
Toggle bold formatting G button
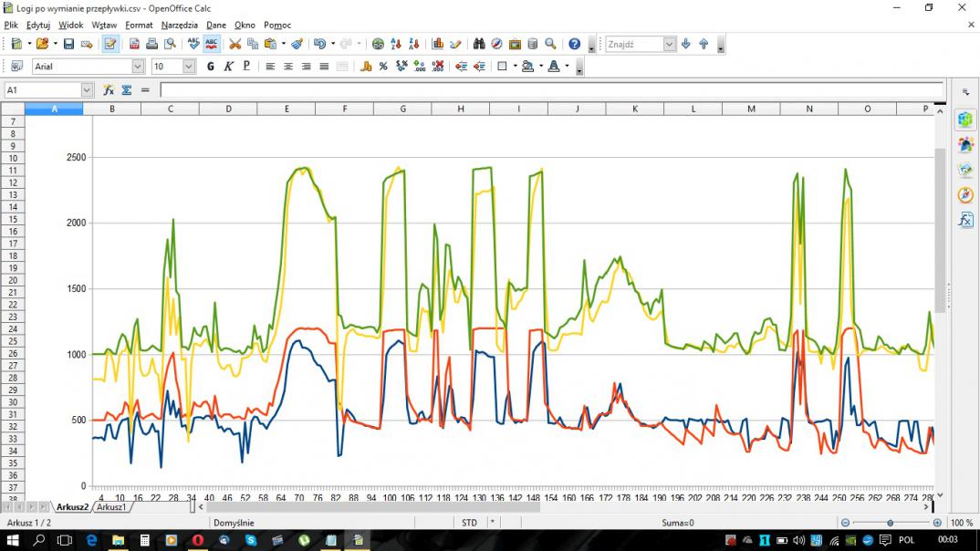click(211, 67)
